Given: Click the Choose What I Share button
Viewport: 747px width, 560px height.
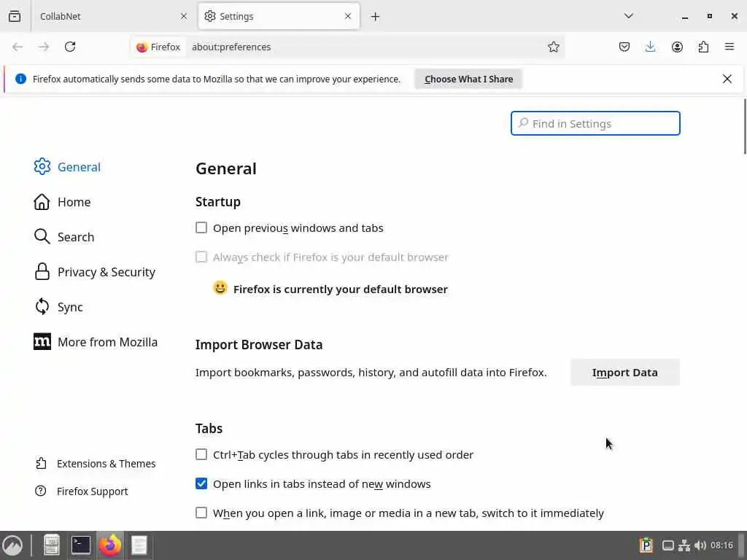Looking at the screenshot, I should pyautogui.click(x=468, y=79).
